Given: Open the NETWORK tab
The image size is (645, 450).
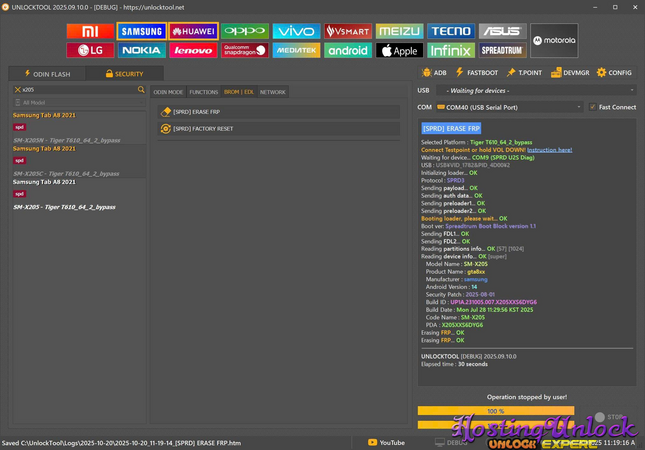Looking at the screenshot, I should coord(272,92).
